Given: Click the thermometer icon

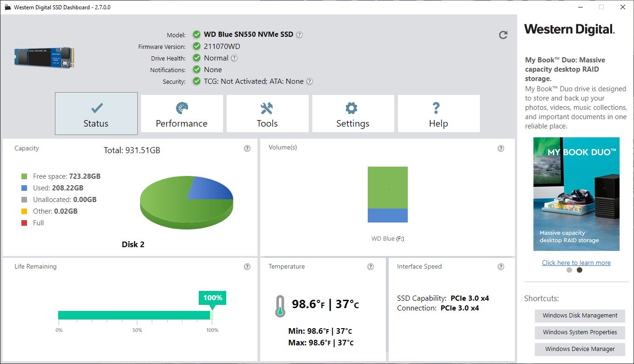Looking at the screenshot, I should 280,306.
